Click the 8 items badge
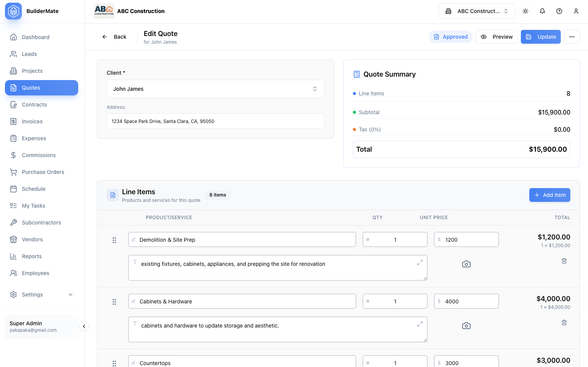 click(217, 195)
